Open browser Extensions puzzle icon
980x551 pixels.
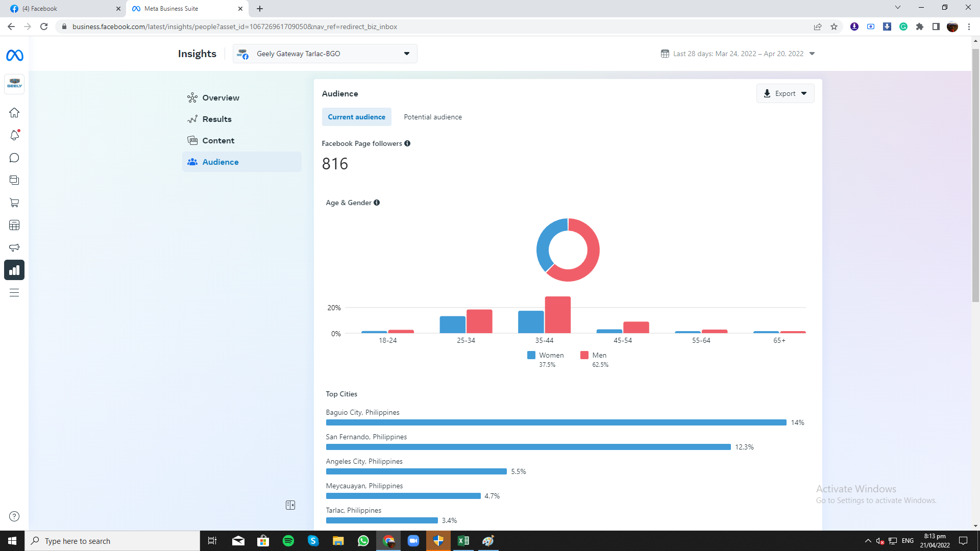pyautogui.click(x=920, y=27)
